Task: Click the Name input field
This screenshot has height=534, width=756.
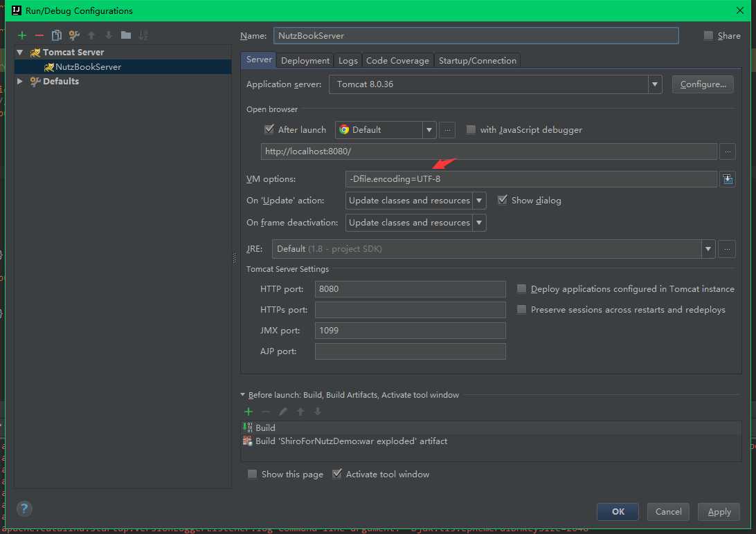Action: point(476,36)
